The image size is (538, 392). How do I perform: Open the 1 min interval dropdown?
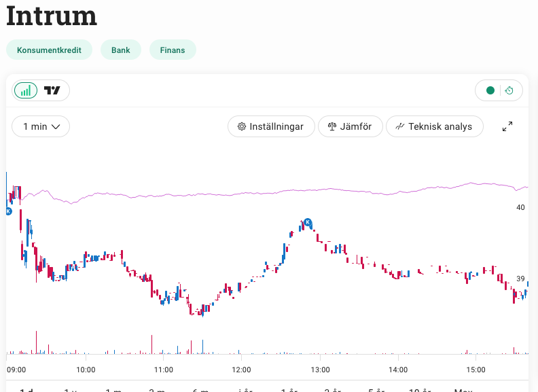click(x=41, y=126)
